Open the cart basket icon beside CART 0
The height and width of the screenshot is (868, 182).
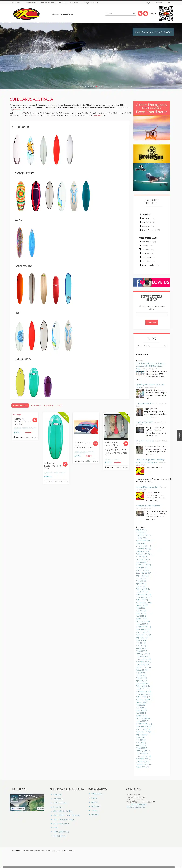146,13
